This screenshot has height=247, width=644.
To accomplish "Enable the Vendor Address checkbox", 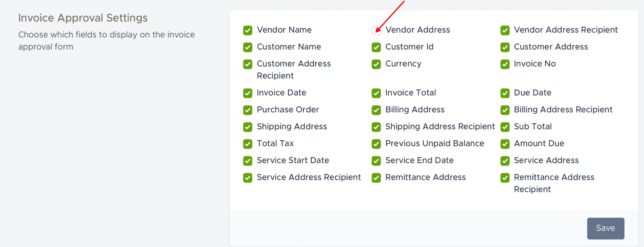I will (376, 30).
